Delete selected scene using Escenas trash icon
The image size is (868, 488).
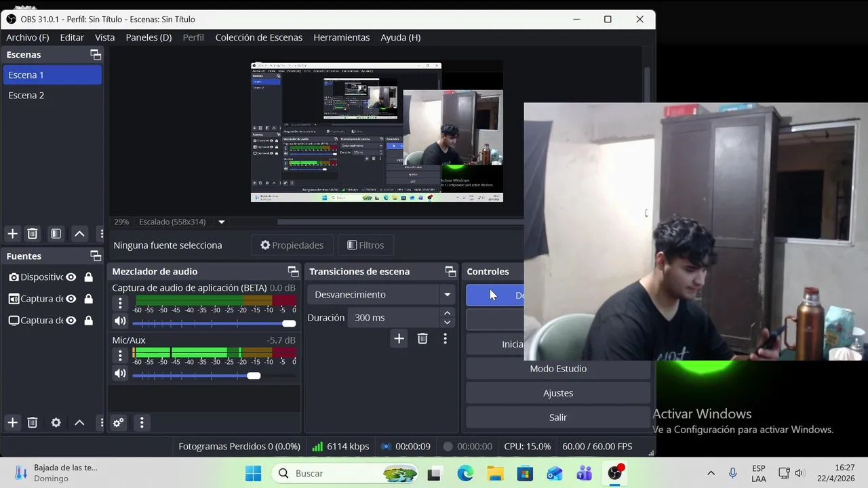pos(33,234)
